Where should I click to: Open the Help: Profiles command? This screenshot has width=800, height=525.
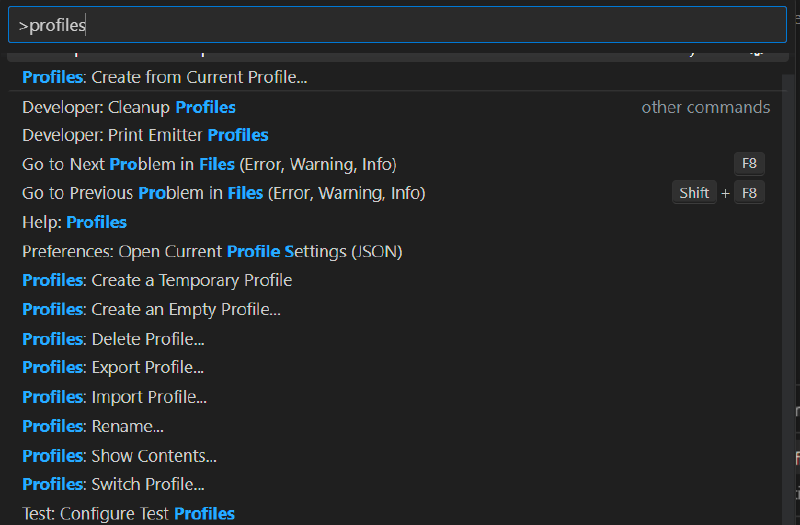point(75,222)
